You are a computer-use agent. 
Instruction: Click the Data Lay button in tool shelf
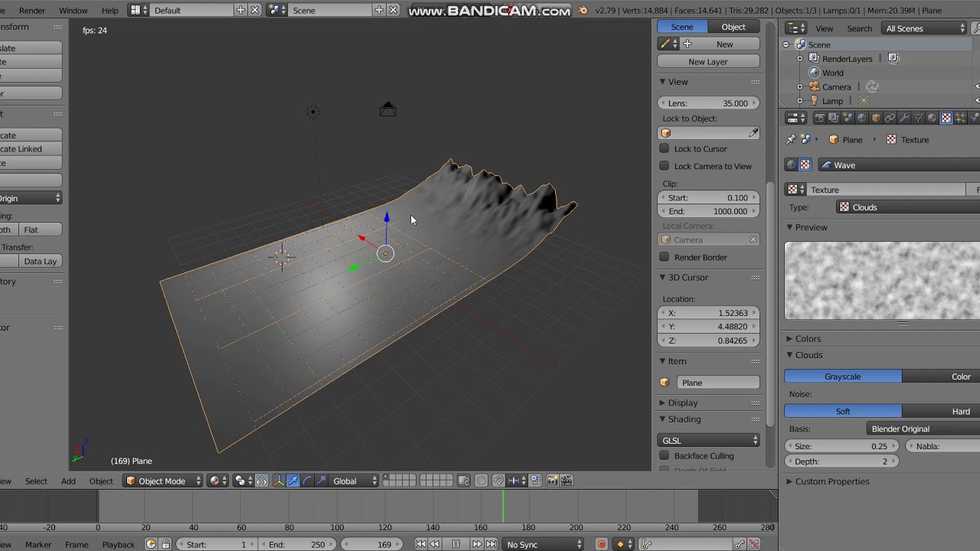pyautogui.click(x=41, y=261)
